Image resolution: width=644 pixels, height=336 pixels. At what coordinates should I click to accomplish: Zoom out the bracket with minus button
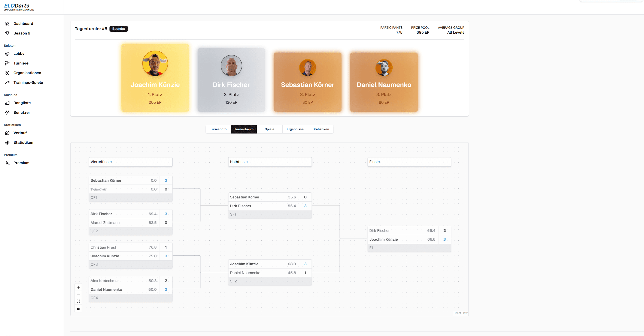pyautogui.click(x=78, y=294)
